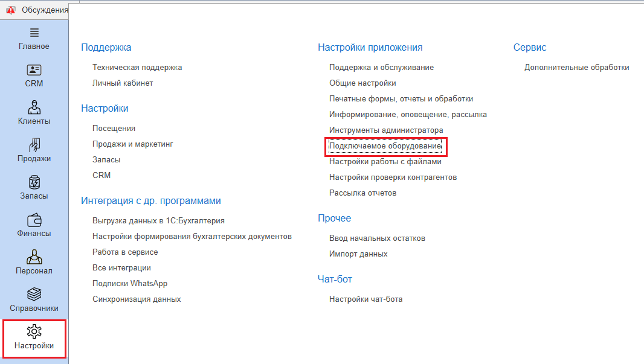Screen dimensions: 644x364
Task: Open Продажи и маркетинг settings
Action: (x=133, y=144)
